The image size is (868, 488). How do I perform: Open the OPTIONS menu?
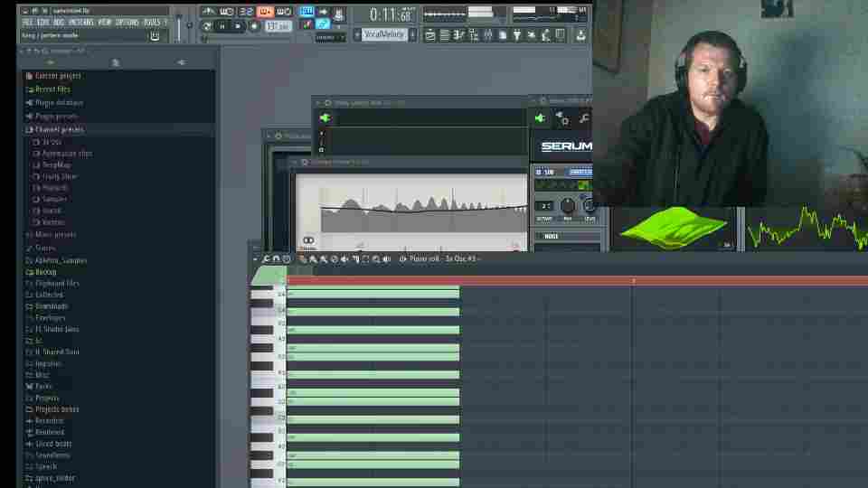coord(127,22)
